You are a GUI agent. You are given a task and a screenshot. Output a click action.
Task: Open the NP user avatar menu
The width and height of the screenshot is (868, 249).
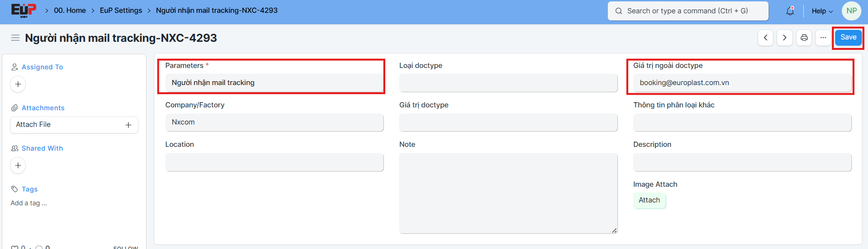click(x=851, y=11)
